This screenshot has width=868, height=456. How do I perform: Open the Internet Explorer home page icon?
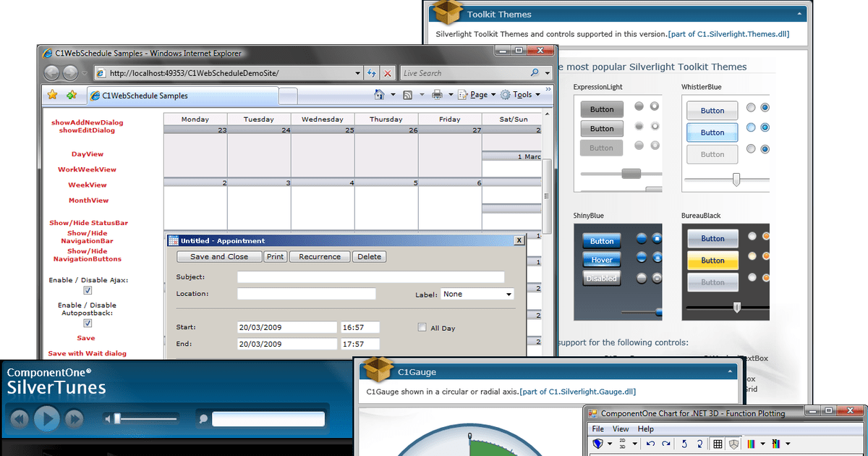click(379, 94)
